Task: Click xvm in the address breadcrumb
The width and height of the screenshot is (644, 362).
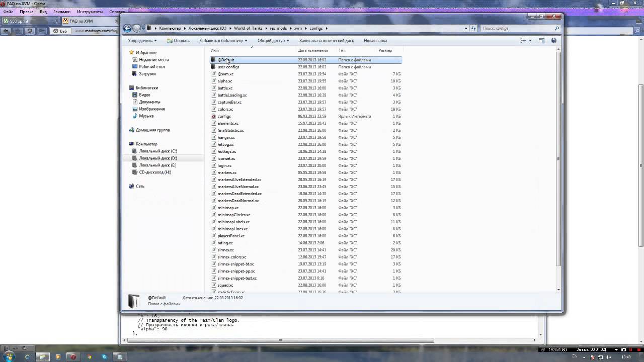Action: pos(298,28)
